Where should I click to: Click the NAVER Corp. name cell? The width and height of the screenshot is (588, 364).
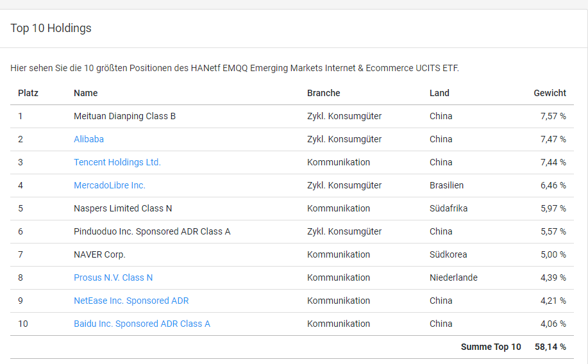[99, 254]
